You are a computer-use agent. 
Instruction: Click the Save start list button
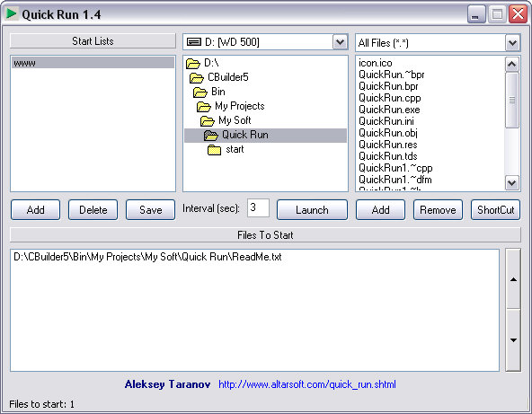coord(151,210)
